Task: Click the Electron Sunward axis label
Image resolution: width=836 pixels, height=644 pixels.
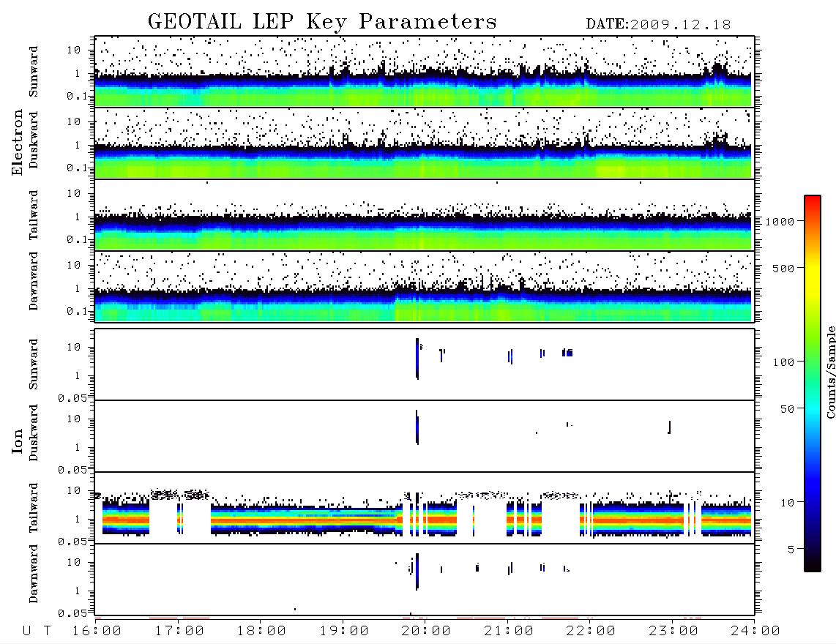Action: (34, 72)
